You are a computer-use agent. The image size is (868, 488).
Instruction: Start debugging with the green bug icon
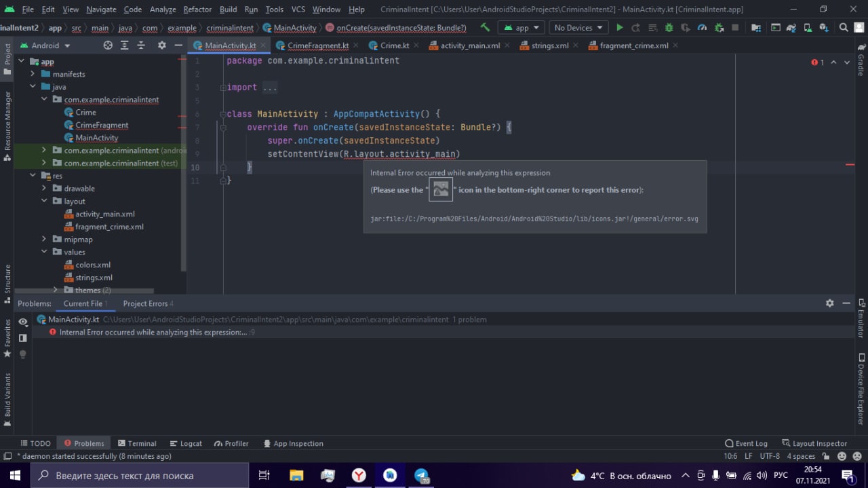pos(669,28)
